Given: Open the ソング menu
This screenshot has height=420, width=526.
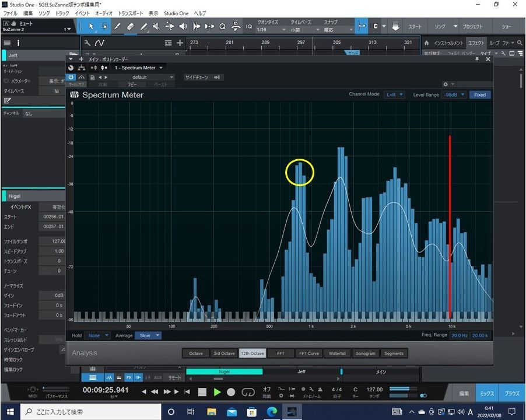Looking at the screenshot, I should pyautogui.click(x=44, y=13).
